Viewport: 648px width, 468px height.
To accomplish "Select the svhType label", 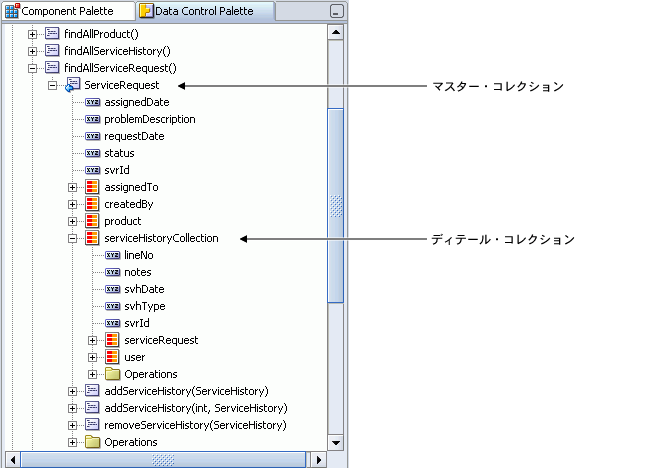I will tap(145, 306).
